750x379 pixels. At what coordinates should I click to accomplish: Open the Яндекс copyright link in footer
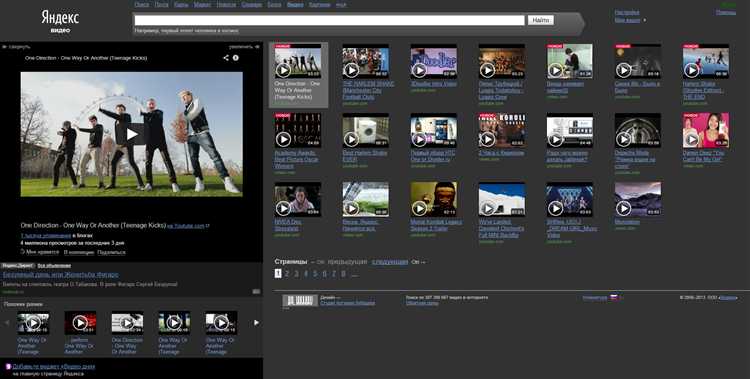[728, 298]
